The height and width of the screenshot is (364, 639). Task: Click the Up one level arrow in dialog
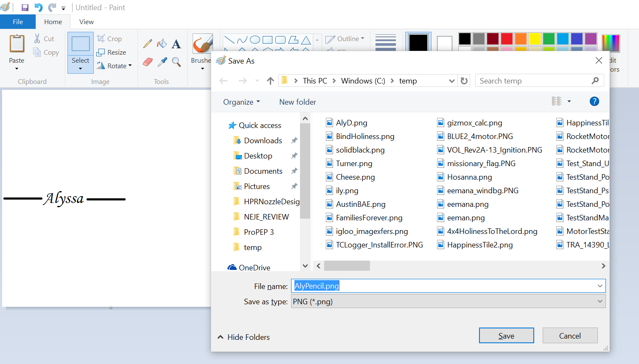tap(270, 81)
